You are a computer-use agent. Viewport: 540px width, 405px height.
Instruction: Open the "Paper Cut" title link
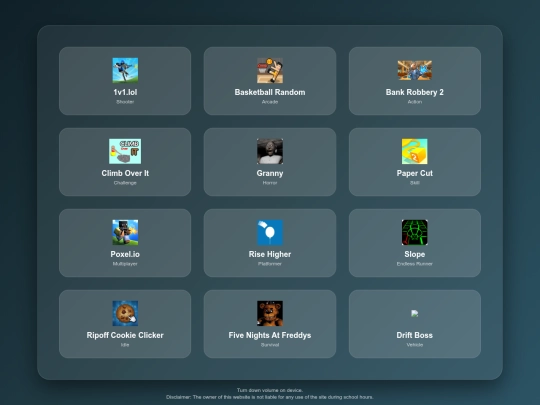point(415,173)
